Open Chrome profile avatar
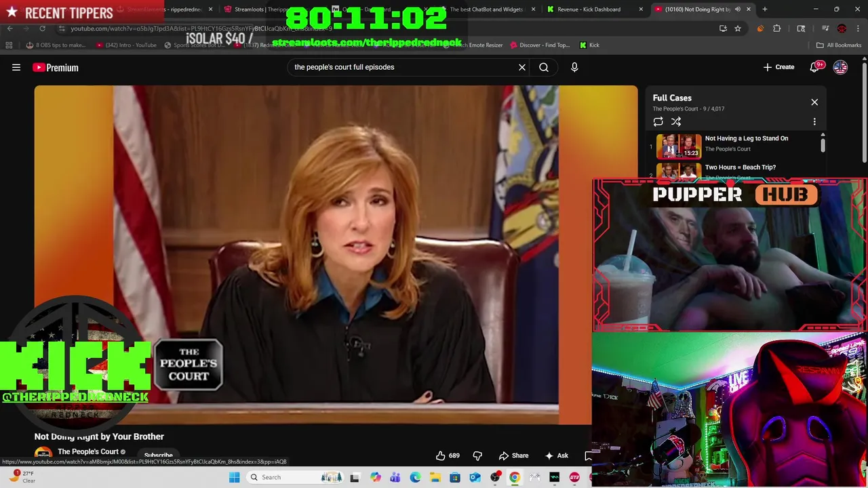868x488 pixels. 842,28
